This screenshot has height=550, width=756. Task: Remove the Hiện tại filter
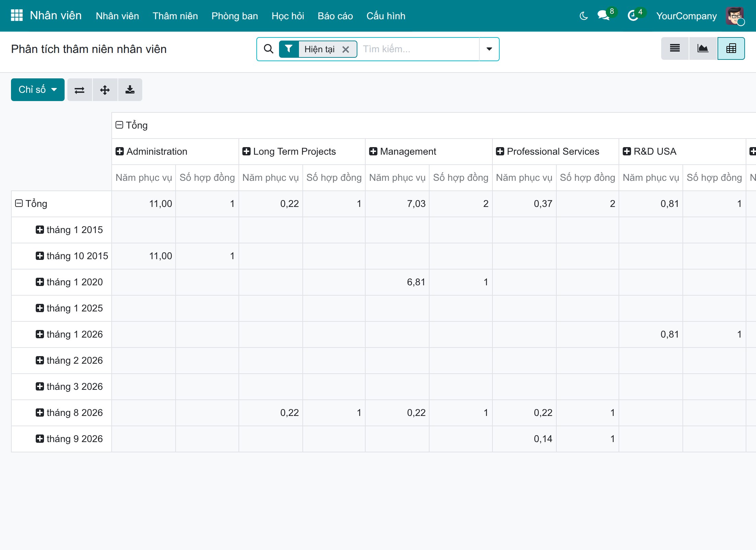click(x=346, y=49)
